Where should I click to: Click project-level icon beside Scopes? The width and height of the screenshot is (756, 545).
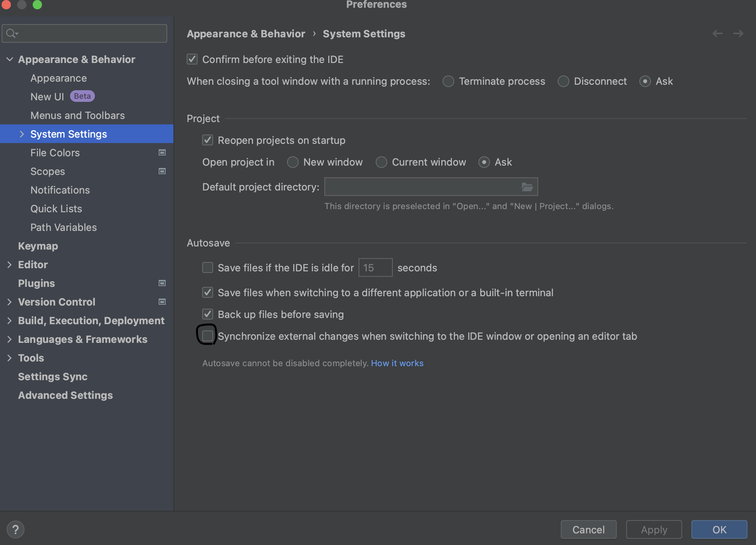tap(162, 171)
